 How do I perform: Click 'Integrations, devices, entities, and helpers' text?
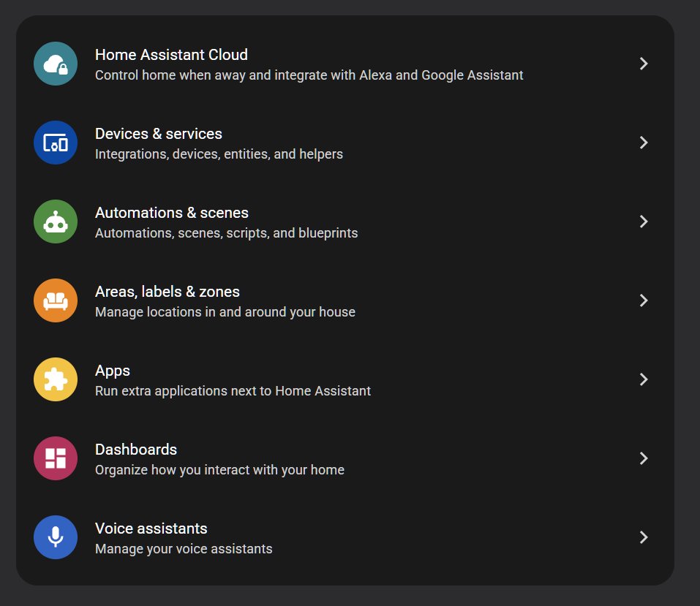tap(219, 154)
